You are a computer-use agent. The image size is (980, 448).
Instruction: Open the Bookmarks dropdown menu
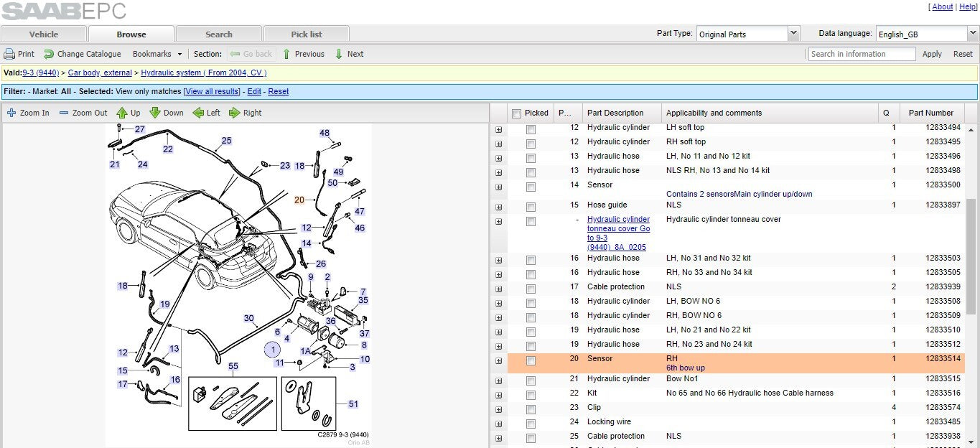pos(157,54)
